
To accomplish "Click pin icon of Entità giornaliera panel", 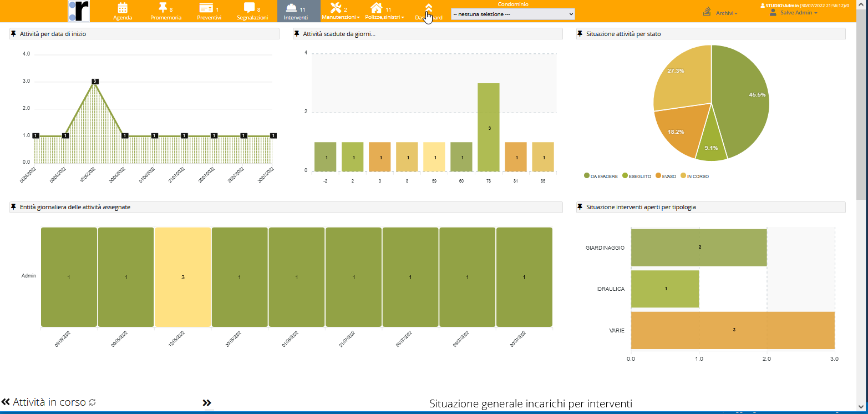I will (14, 207).
